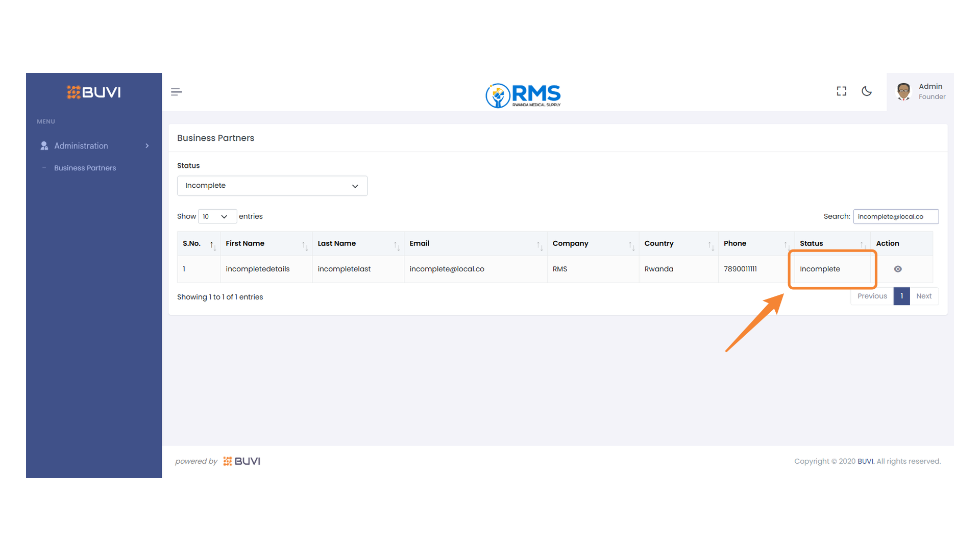This screenshot has height=551, width=980.
Task: Expand Administration menu chevron
Action: click(x=148, y=146)
